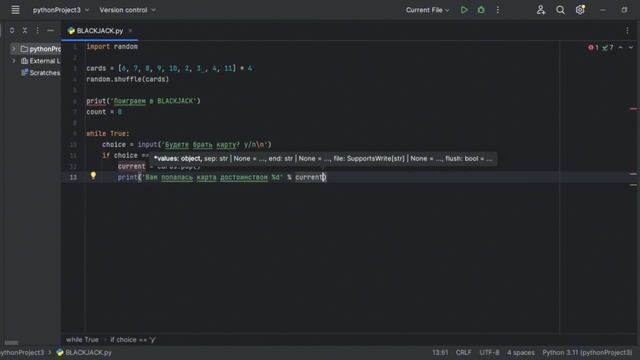
Task: Open the Code With Me user icon
Action: pos(541,10)
